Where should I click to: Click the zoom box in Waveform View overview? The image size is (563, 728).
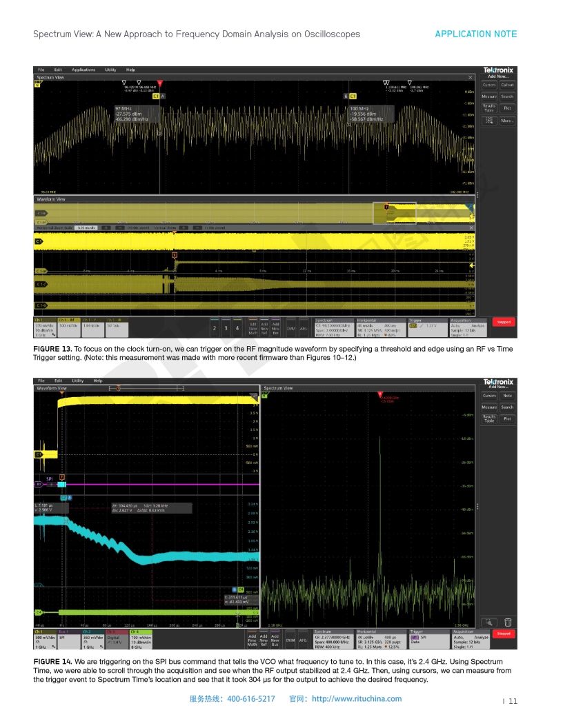pyautogui.click(x=395, y=213)
